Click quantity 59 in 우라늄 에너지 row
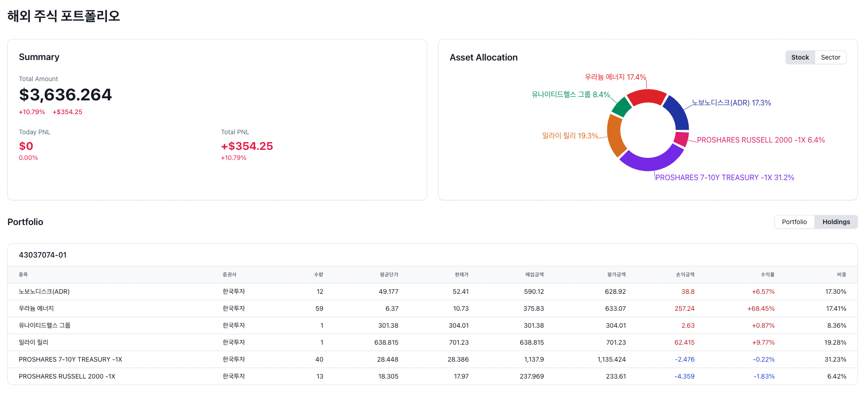This screenshot has height=396, width=868. [x=319, y=308]
